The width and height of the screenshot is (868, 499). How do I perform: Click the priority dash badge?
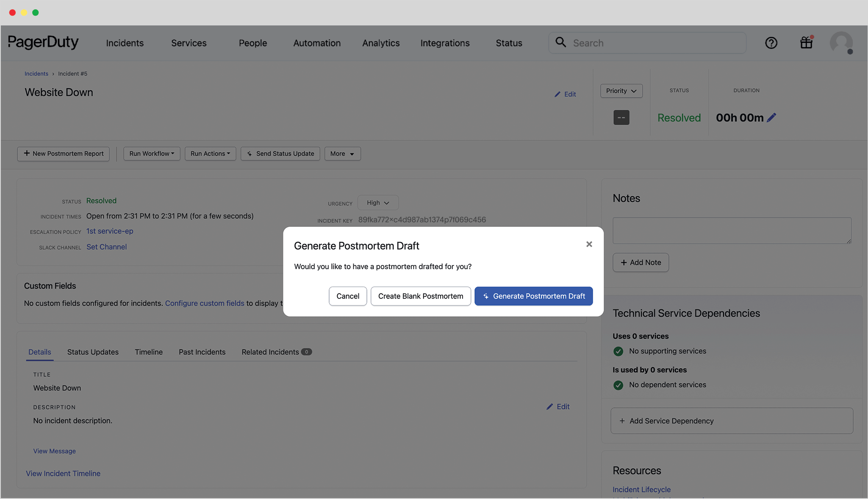pos(621,117)
